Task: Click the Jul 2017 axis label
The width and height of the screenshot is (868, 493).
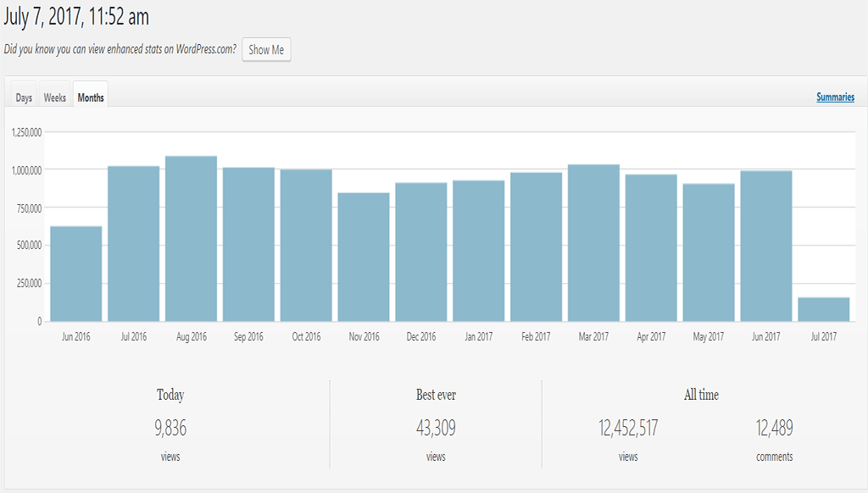Action: coord(824,336)
